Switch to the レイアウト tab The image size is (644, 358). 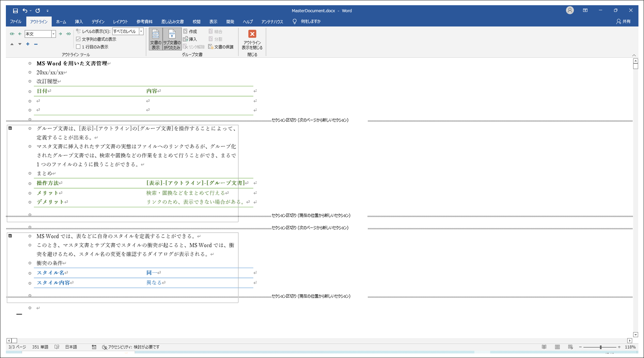120,22
